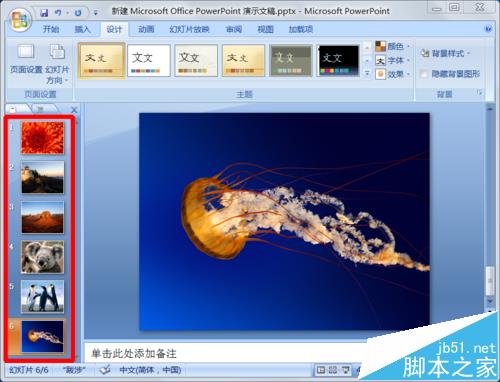Expand the full themes gallery
This screenshot has height=382, width=500.
[367, 73]
